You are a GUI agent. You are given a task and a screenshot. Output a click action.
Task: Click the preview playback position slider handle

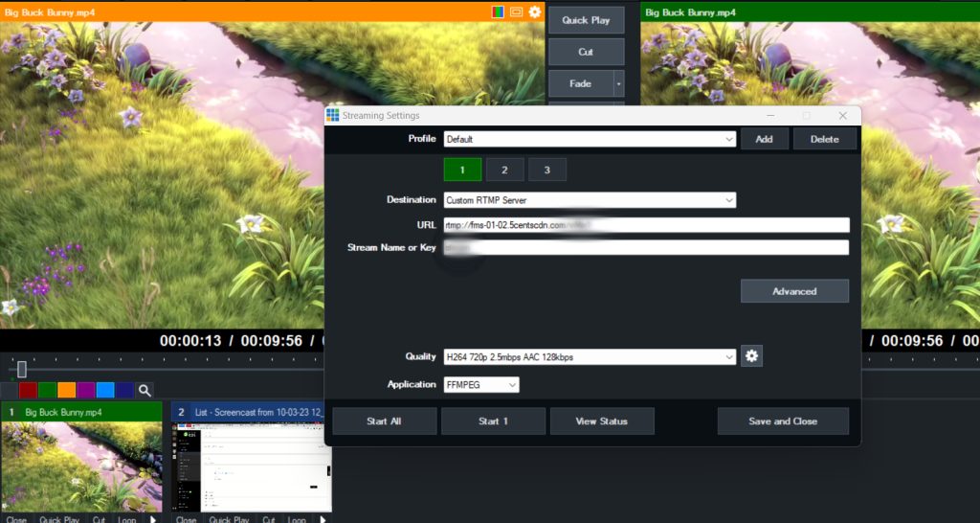pos(22,369)
